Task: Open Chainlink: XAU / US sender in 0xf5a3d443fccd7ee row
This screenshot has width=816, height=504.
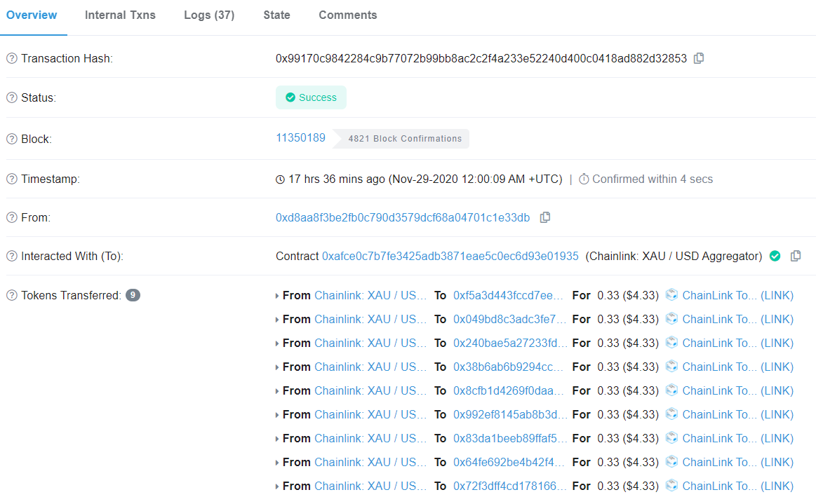Action: click(x=370, y=295)
